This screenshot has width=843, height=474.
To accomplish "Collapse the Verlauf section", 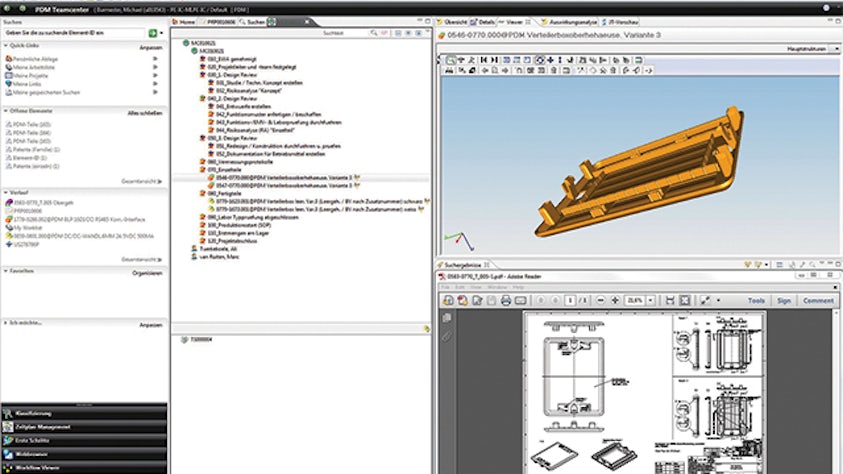I will pos(6,192).
